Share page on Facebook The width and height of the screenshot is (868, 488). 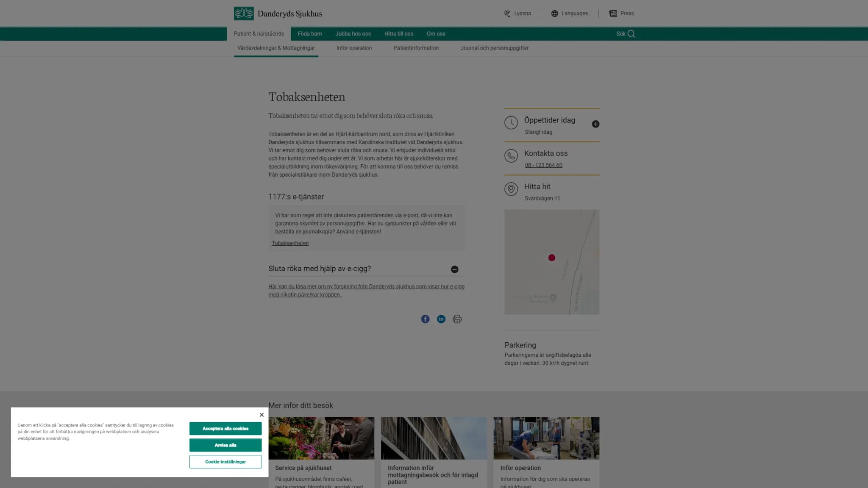425,319
